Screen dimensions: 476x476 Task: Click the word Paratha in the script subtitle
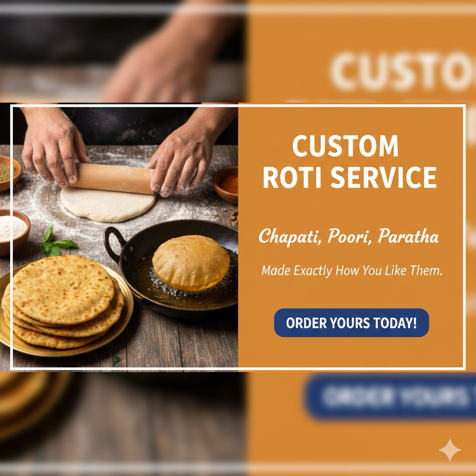(408, 236)
